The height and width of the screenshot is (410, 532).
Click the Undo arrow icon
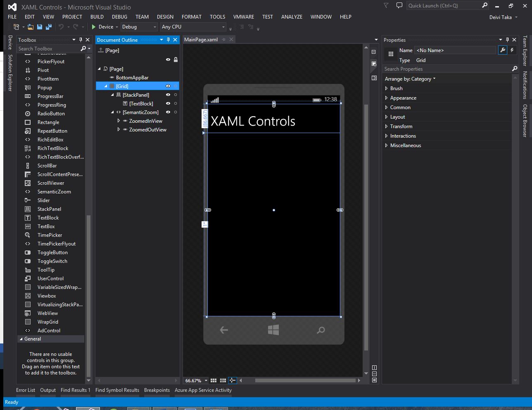click(61, 27)
